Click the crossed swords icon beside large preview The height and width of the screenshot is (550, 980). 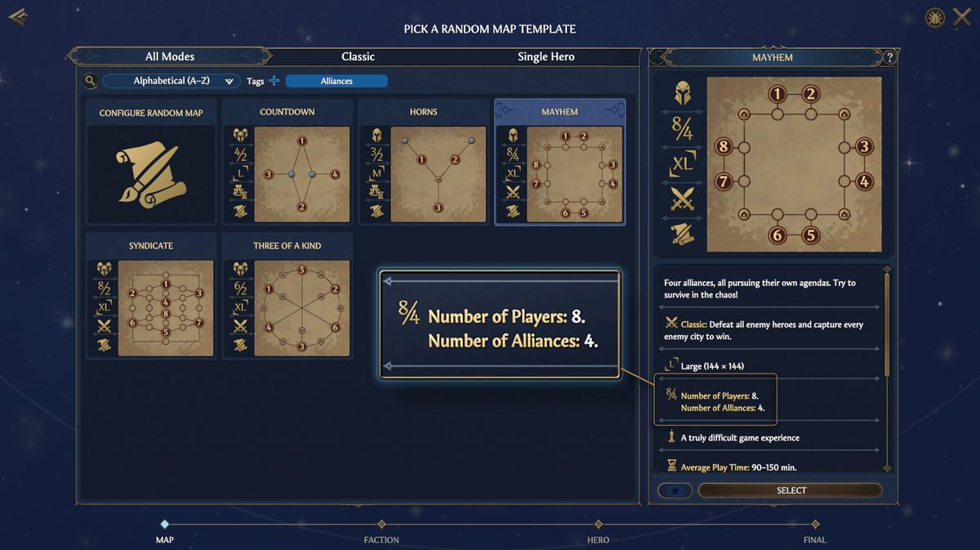[x=682, y=198]
